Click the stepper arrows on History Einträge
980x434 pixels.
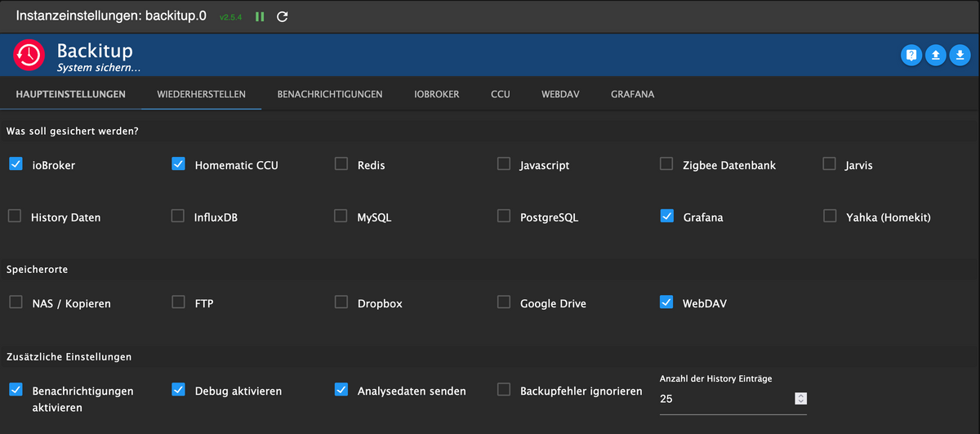800,398
